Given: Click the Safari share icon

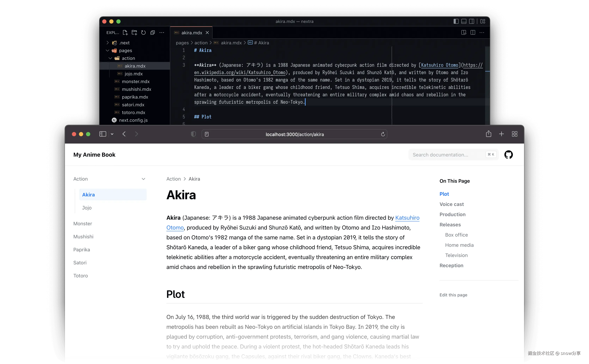Looking at the screenshot, I should [489, 134].
